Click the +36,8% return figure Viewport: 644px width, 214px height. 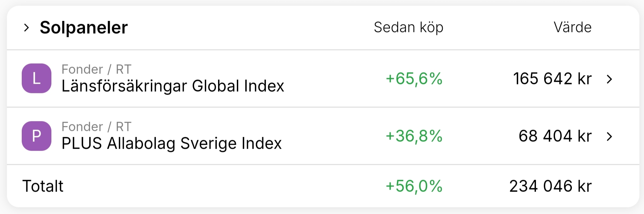point(414,136)
